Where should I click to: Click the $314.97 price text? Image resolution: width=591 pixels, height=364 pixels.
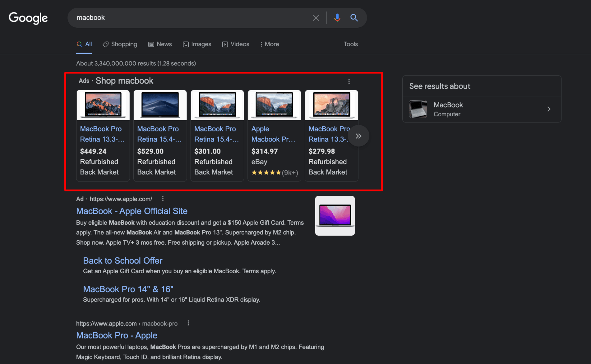pyautogui.click(x=264, y=151)
